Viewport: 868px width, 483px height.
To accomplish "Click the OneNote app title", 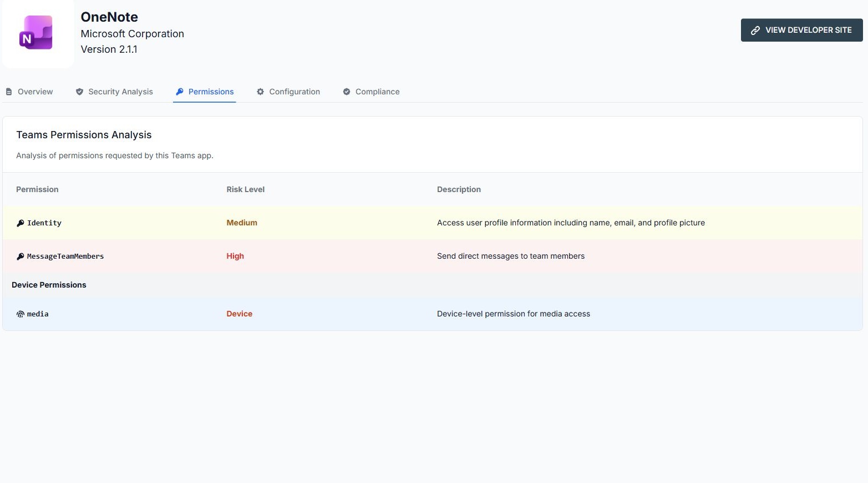I will click(x=109, y=17).
